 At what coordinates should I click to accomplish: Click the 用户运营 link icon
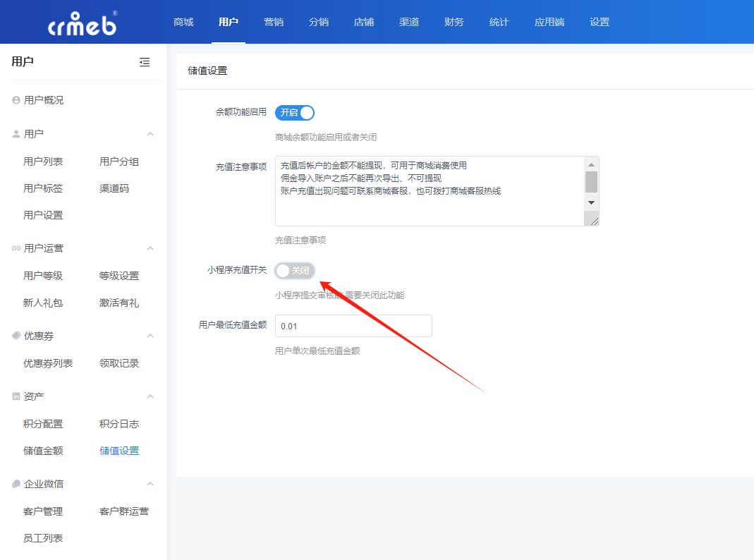coord(16,248)
